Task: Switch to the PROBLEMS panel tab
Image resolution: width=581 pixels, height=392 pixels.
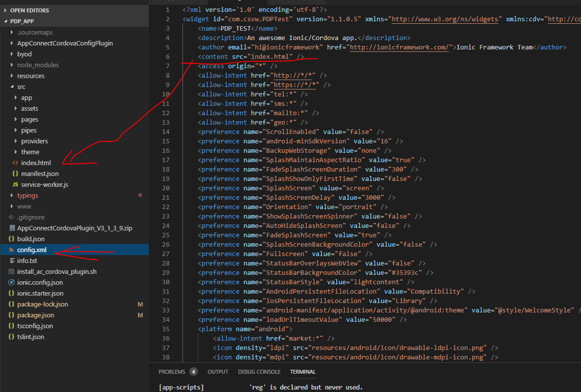Action: coord(172,372)
